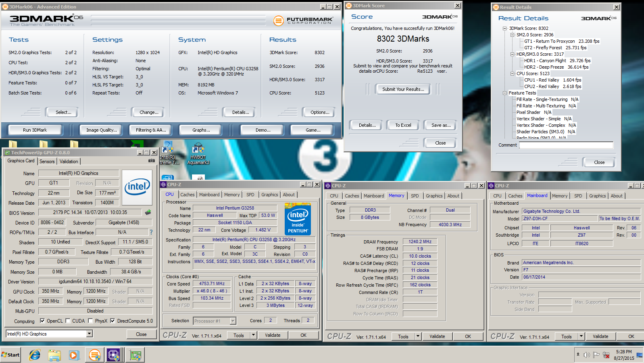Click Save as button in 3DMark Score
644x363 pixels.
click(441, 125)
